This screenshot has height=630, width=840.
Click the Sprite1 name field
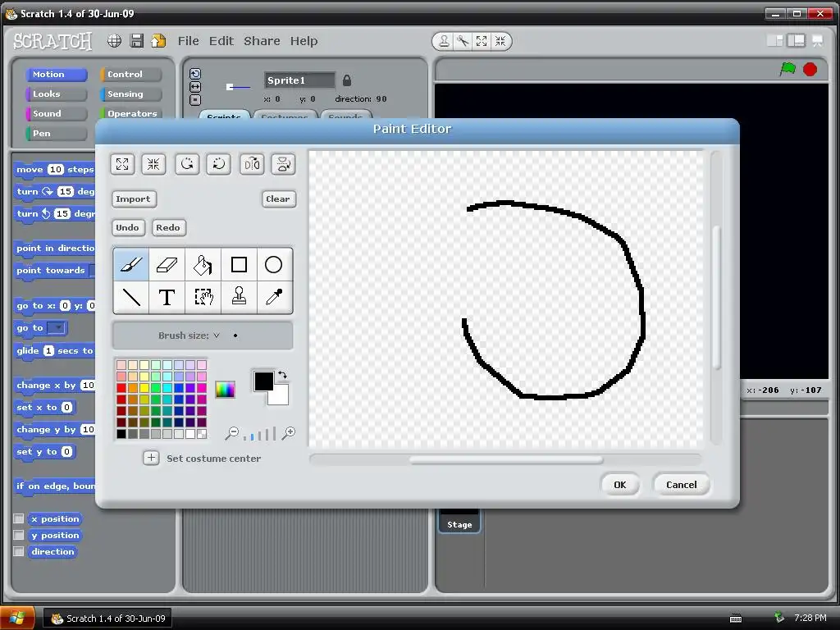point(299,80)
